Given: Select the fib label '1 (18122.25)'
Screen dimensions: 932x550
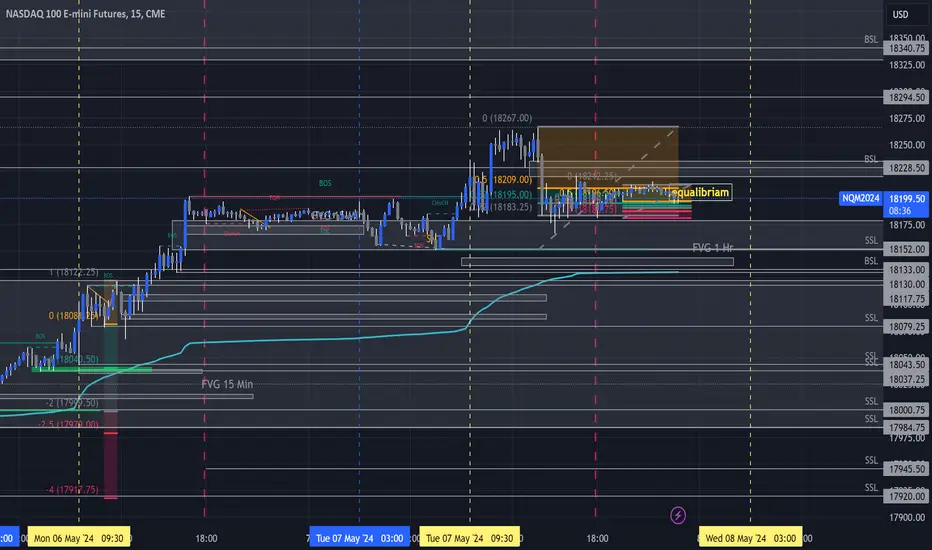Looking at the screenshot, I should (x=74, y=272).
